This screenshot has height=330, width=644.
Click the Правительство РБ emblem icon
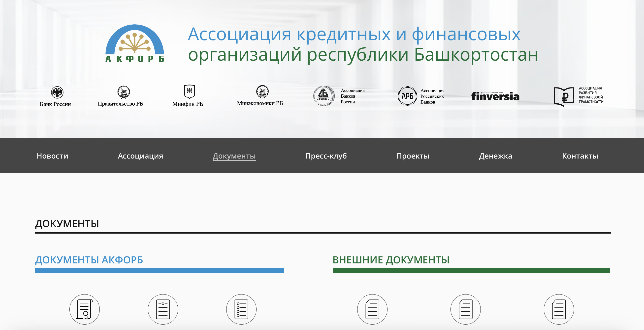coord(124,92)
